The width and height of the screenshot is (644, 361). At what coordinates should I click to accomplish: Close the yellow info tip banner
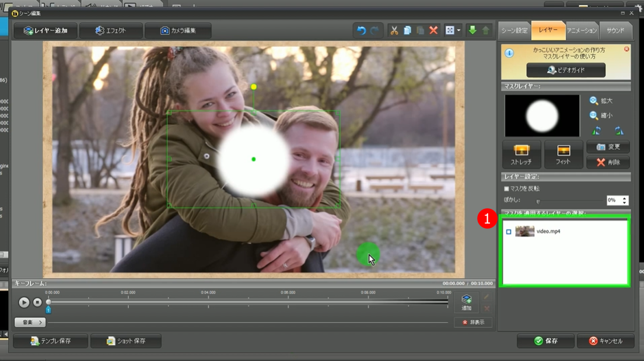coord(626,49)
